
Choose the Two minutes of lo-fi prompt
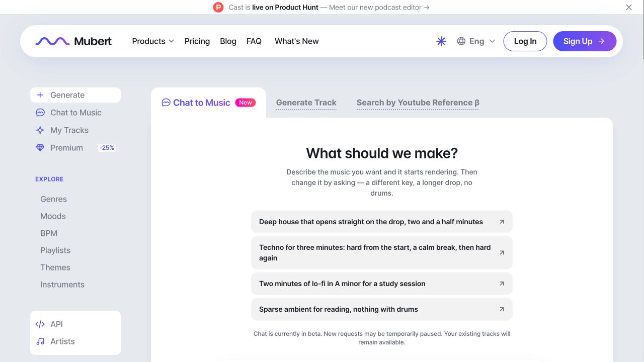382,284
